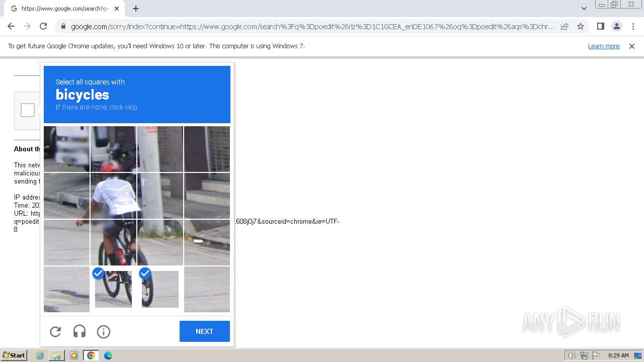Click the URL address bar
644x362 pixels.
312,27
